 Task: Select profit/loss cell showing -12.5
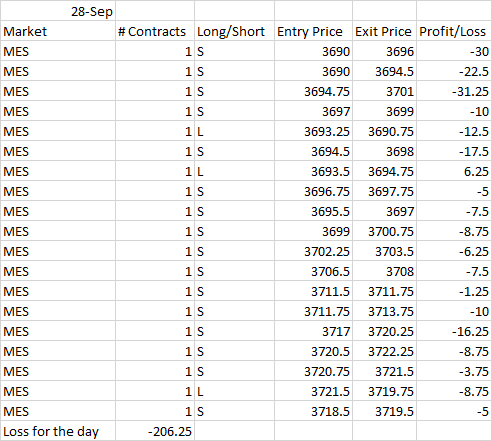[x=454, y=131]
